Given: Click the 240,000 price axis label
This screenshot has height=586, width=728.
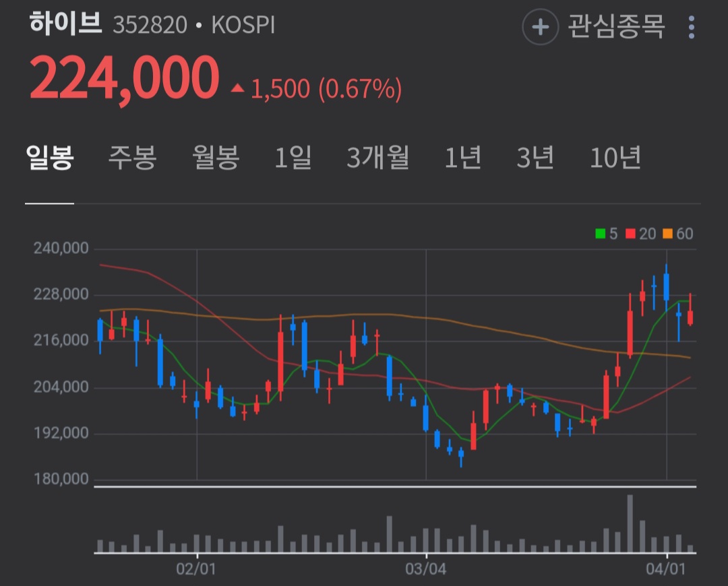Looking at the screenshot, I should (61, 249).
